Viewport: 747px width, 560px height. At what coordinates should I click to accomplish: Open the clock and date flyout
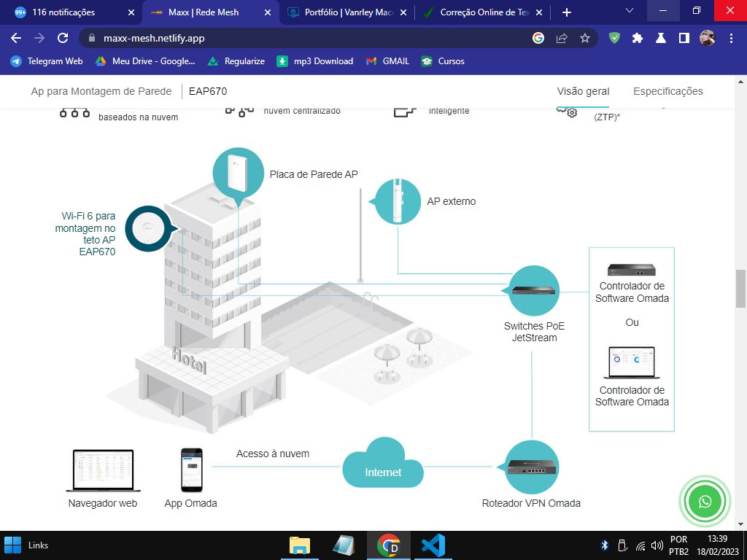click(x=718, y=545)
